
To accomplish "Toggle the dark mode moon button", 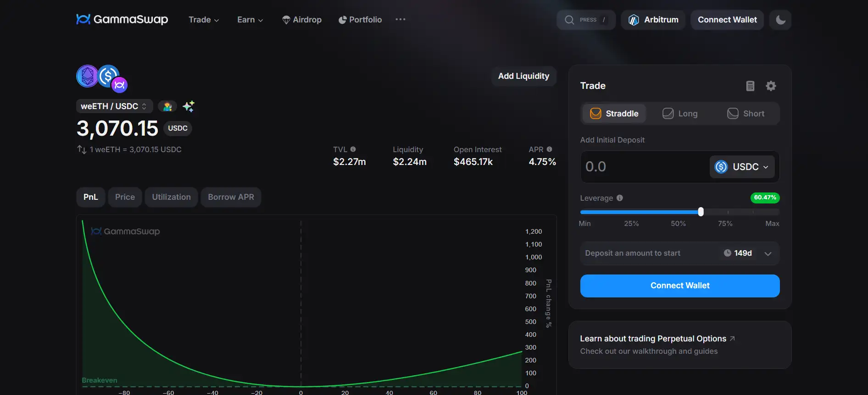I will [780, 20].
